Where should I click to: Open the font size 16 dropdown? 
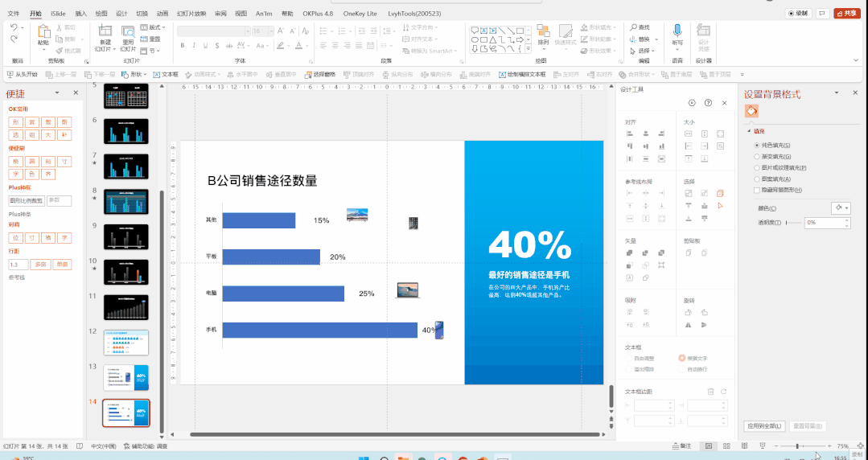tap(270, 31)
